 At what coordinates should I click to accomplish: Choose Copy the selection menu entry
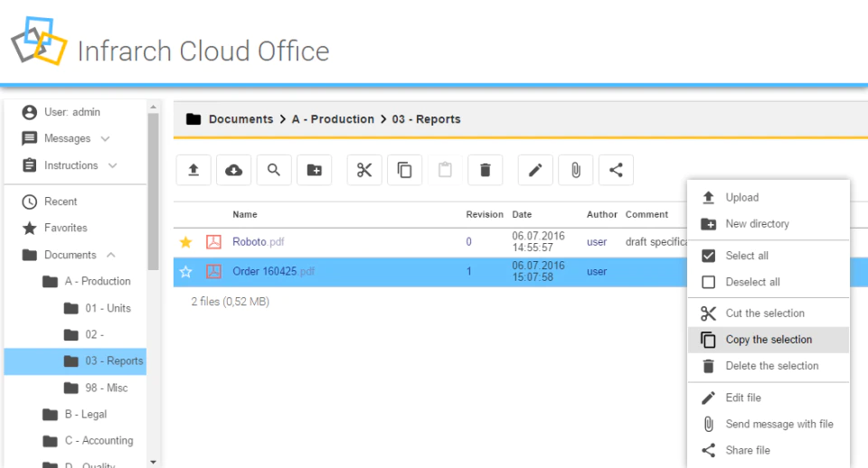click(769, 340)
